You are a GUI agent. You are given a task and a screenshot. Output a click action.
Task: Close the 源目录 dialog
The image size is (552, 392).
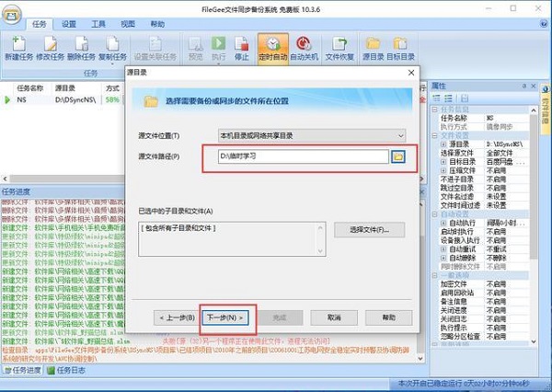point(411,73)
